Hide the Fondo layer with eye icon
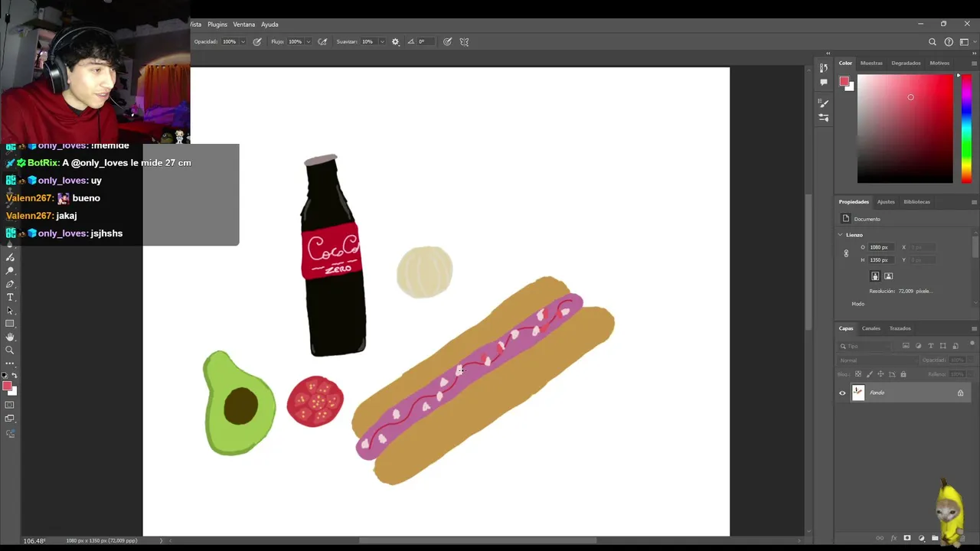 click(842, 393)
